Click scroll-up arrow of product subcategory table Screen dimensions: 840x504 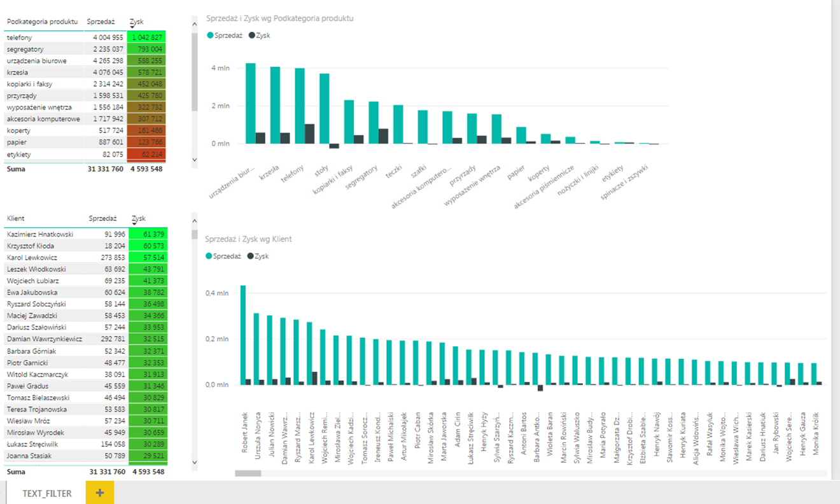coord(195,25)
